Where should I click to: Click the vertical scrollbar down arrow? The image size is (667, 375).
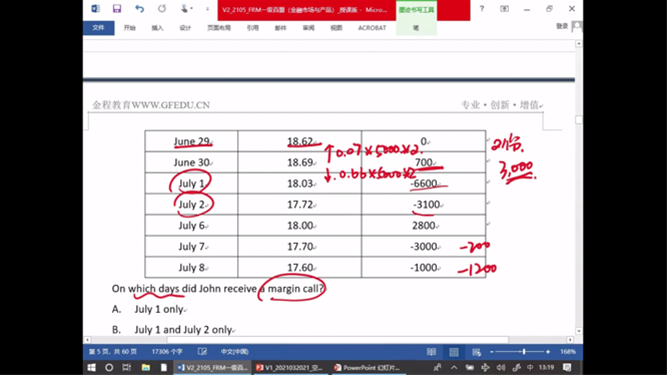click(579, 331)
